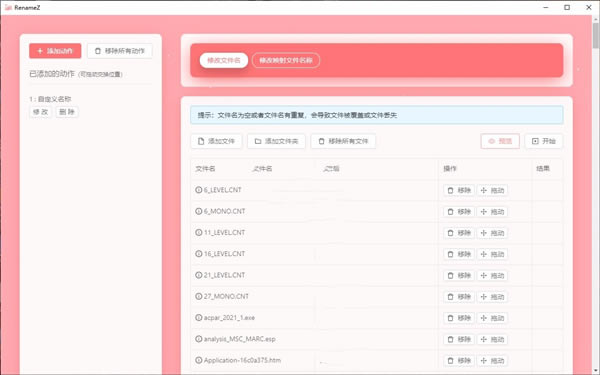Click 拖动 handle for 6_LEVEL.CNT
Image resolution: width=600 pixels, height=375 pixels.
click(492, 190)
